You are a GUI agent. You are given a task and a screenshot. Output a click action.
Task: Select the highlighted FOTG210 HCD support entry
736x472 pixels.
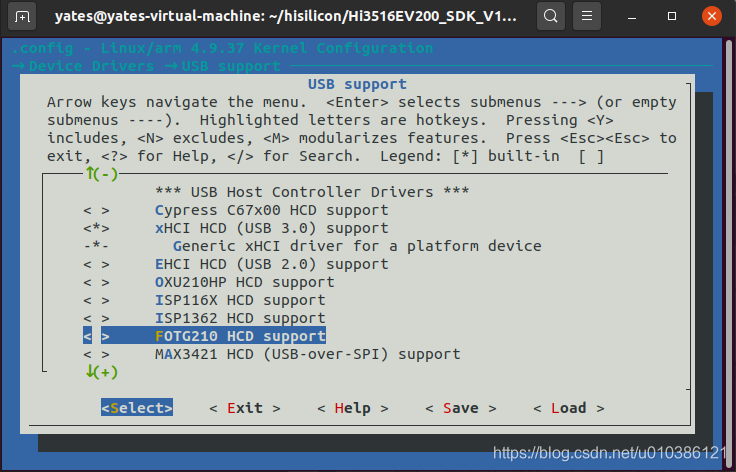coord(240,336)
